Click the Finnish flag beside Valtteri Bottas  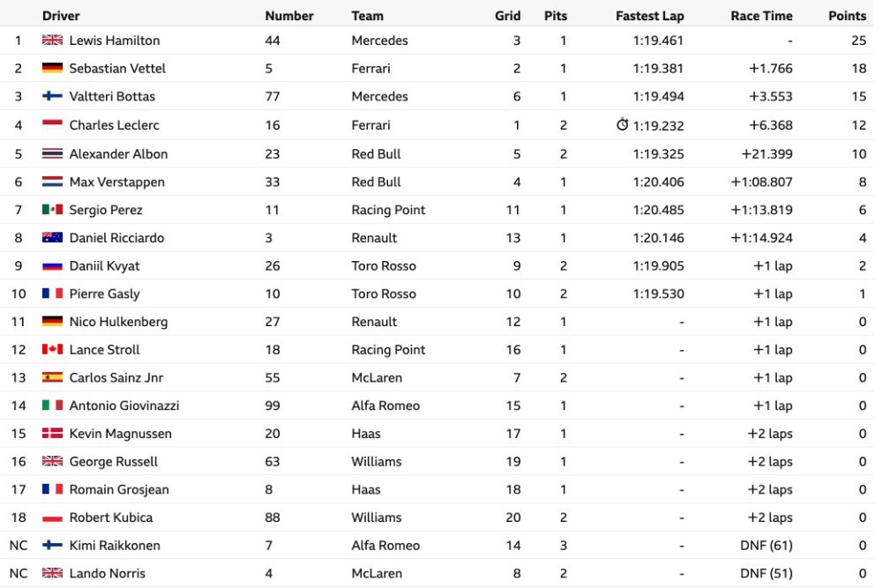click(52, 96)
